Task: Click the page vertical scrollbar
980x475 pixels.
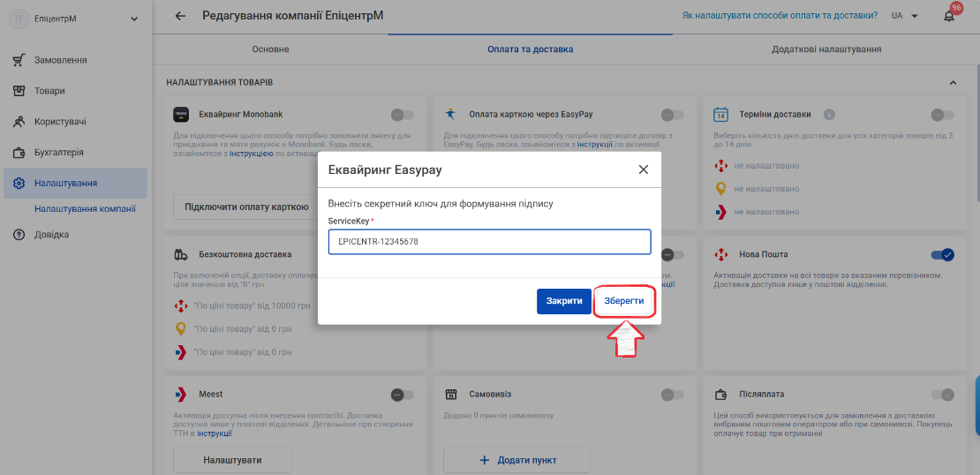Action: (x=976, y=132)
